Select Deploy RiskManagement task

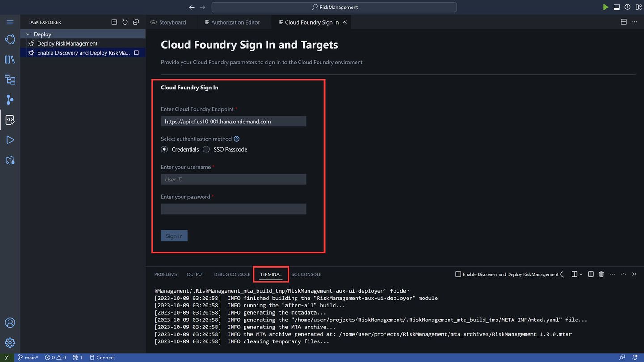(x=83, y=43)
